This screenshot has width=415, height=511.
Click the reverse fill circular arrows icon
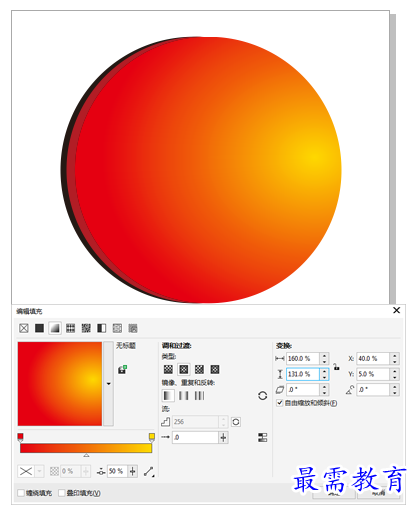[x=262, y=396]
